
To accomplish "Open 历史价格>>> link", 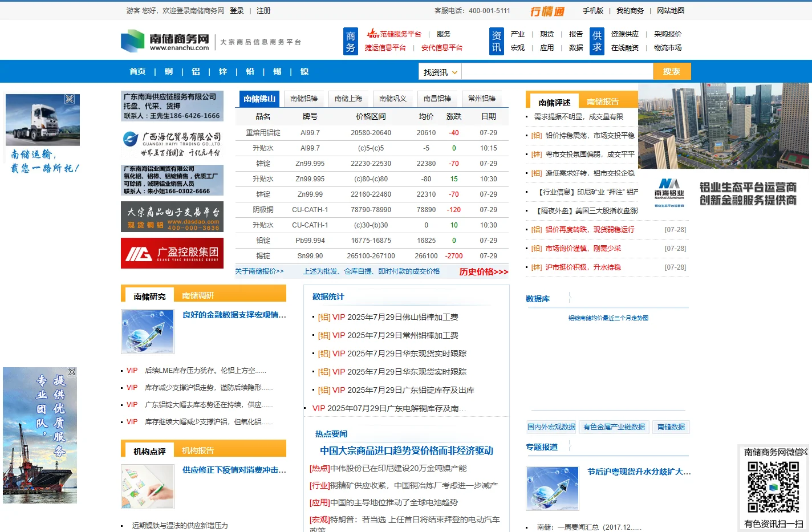I will (484, 272).
